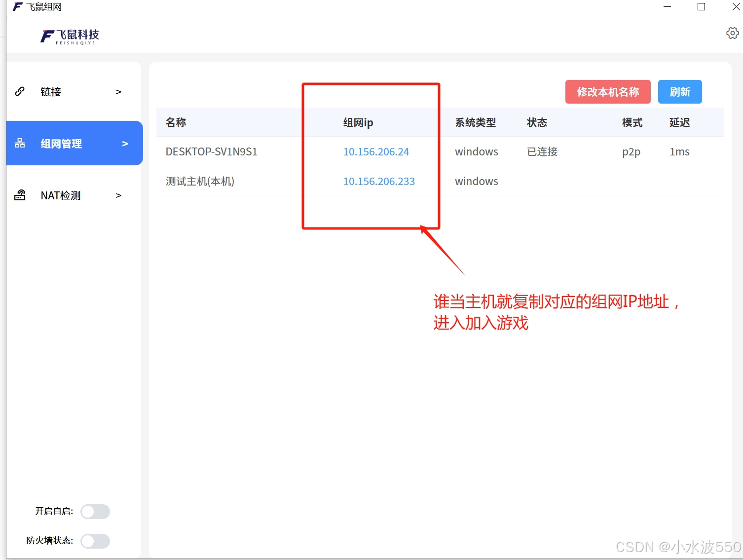
Task: Expand the 组网管理 menu arrow
Action: tap(125, 144)
